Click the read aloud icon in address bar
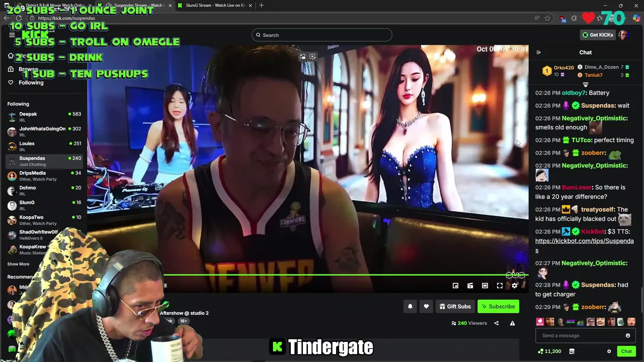Screen dimensions: 644x362 coord(537,18)
